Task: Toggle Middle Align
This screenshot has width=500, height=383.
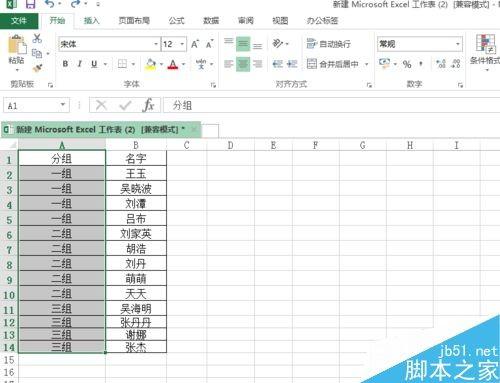Action: [243, 44]
